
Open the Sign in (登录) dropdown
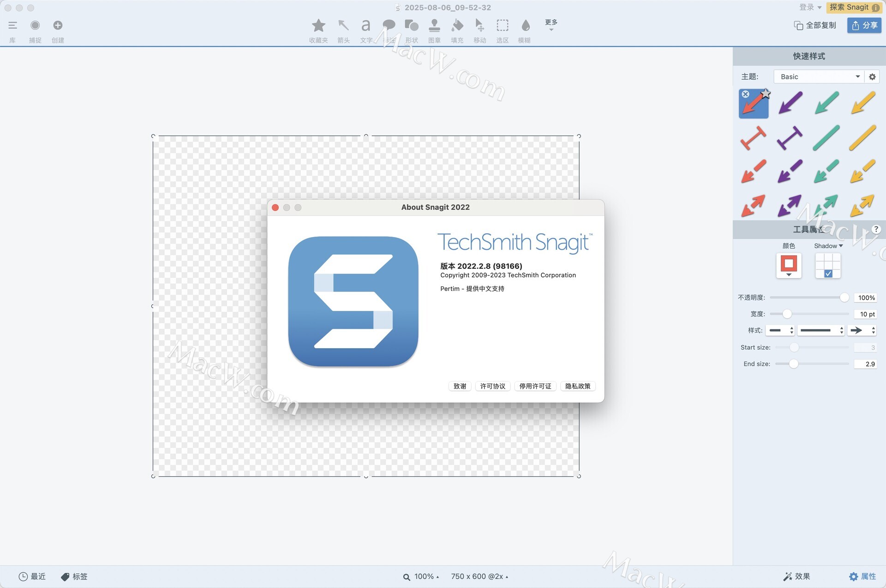pyautogui.click(x=810, y=7)
